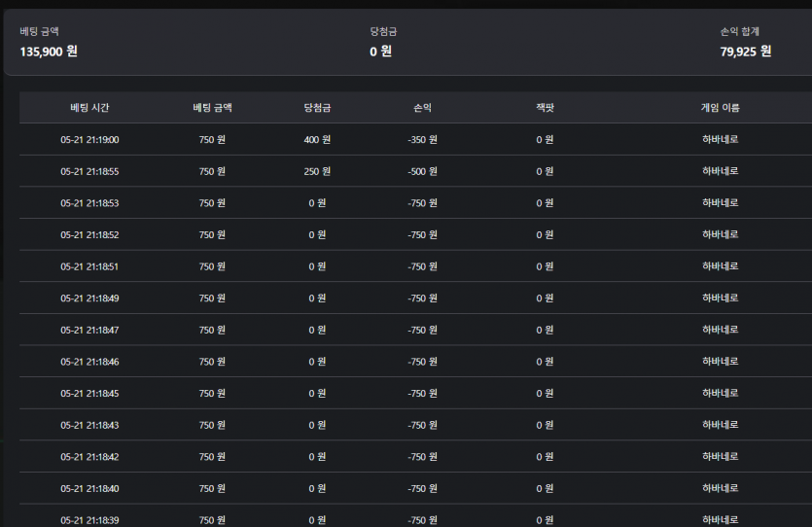Click the 250 원 winnings cell

pos(317,171)
